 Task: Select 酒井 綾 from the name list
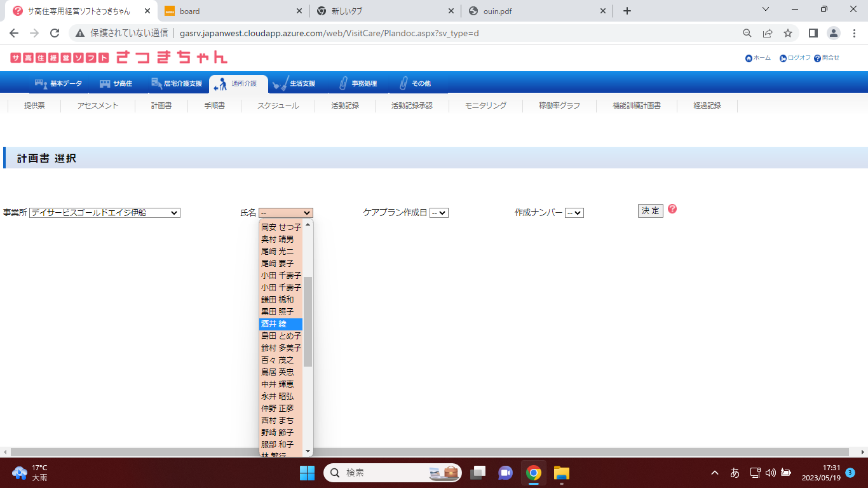point(280,324)
